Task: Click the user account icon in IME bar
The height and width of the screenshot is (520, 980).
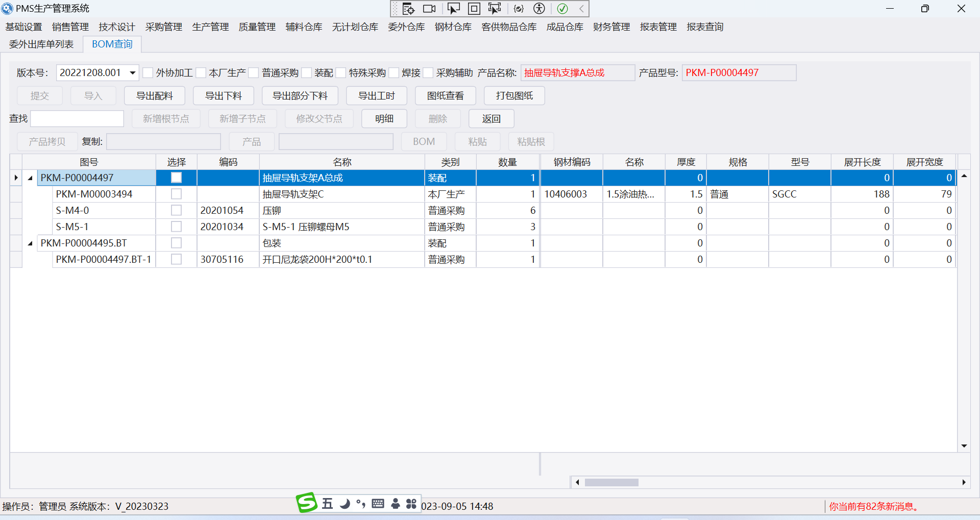Action: [396, 504]
